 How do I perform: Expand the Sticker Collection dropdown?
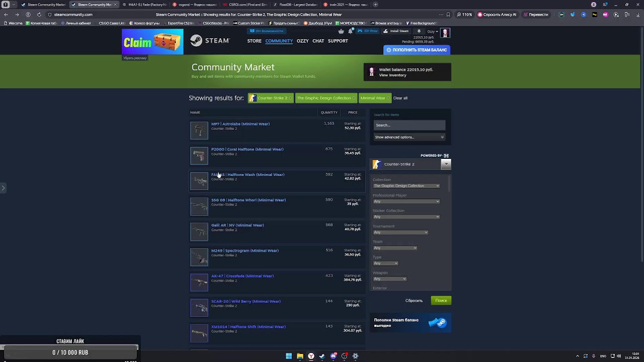click(x=407, y=217)
